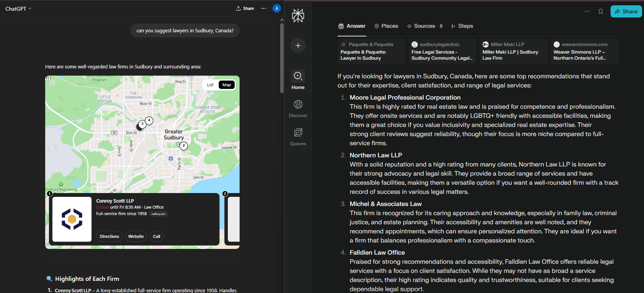Click the user message about Sudbury lawyers
Viewport: 644px width, 293px height.
point(185,31)
